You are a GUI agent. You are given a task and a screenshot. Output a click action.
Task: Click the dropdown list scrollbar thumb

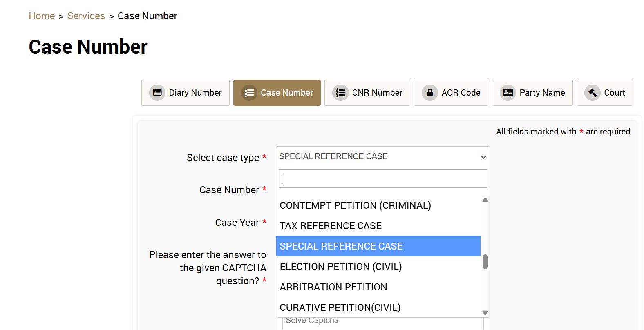(485, 262)
